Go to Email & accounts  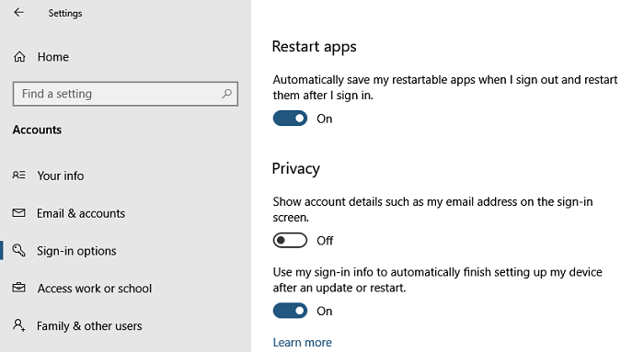[81, 213]
